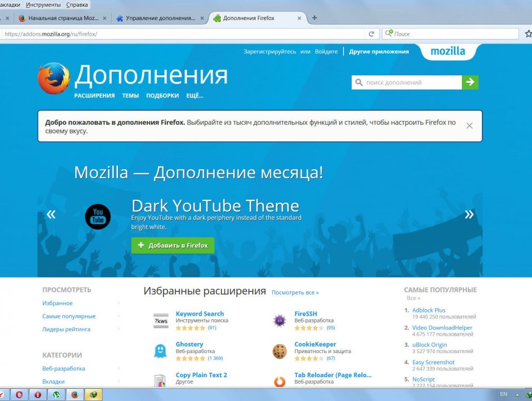Click the add-on search field
Viewport: 532px width, 401px height.
pyautogui.click(x=407, y=82)
